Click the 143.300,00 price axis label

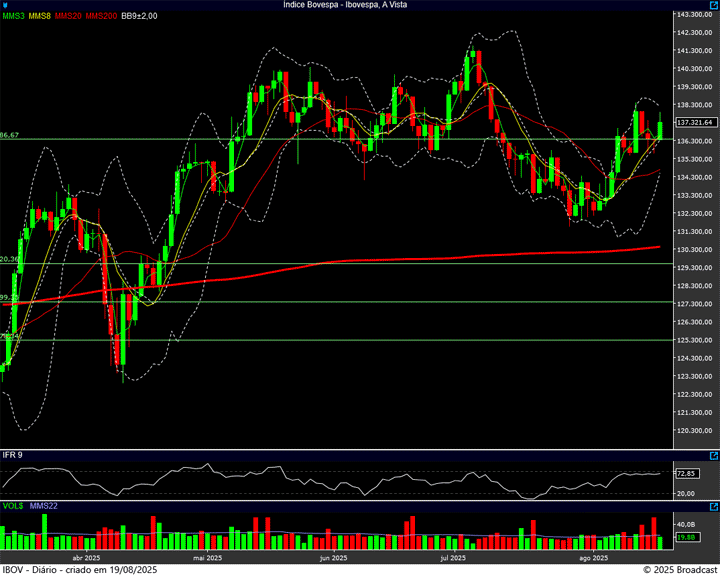(694, 15)
